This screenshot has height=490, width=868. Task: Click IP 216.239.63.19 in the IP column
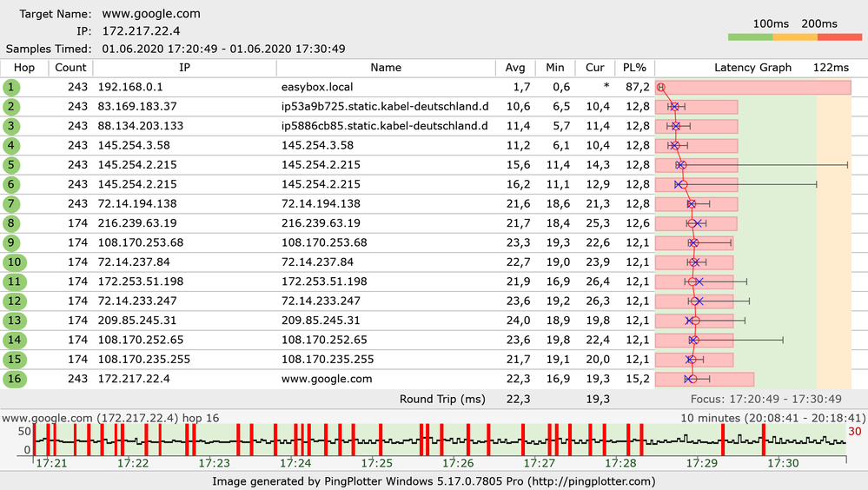click(x=137, y=223)
